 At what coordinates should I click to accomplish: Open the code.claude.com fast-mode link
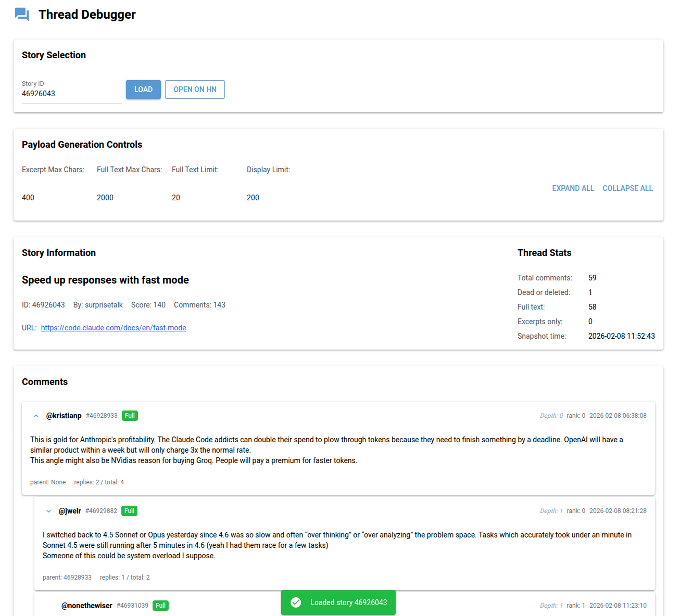pos(114,327)
